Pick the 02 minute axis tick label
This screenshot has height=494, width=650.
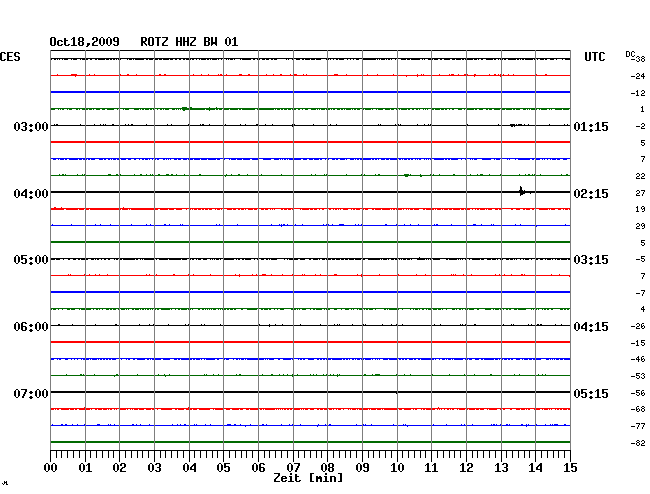point(119,468)
